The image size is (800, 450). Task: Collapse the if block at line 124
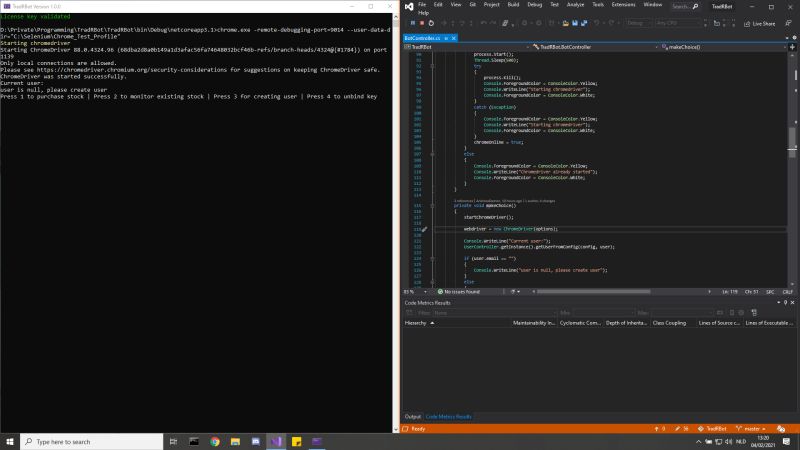point(432,259)
